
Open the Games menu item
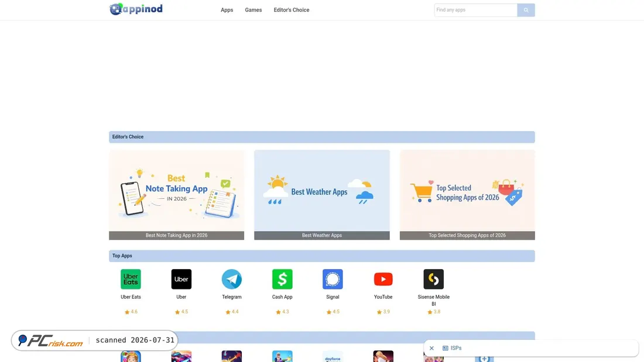(254, 10)
